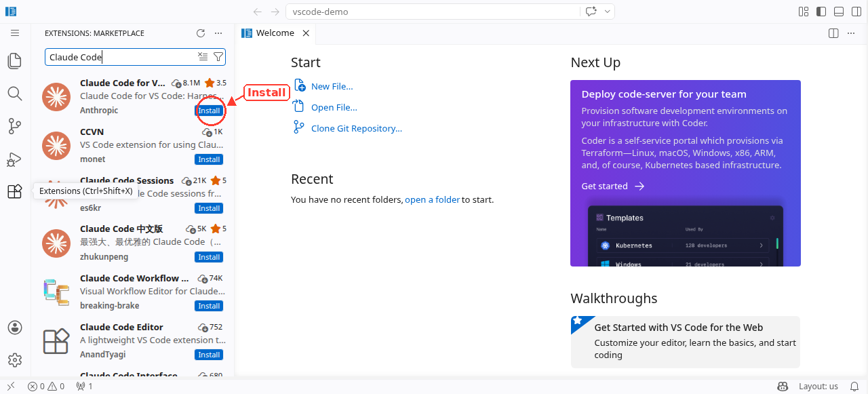Click the Anthropic publisher name

tap(99, 111)
